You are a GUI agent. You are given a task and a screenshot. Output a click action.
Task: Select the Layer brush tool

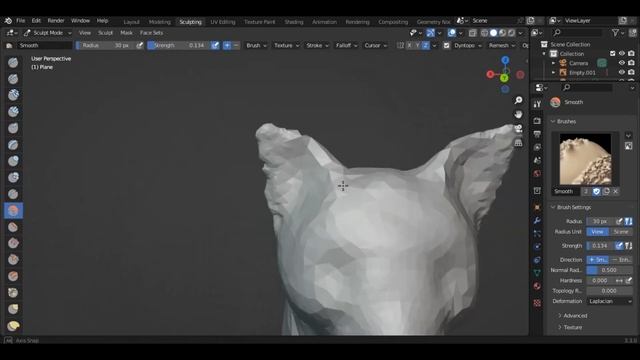click(x=13, y=144)
